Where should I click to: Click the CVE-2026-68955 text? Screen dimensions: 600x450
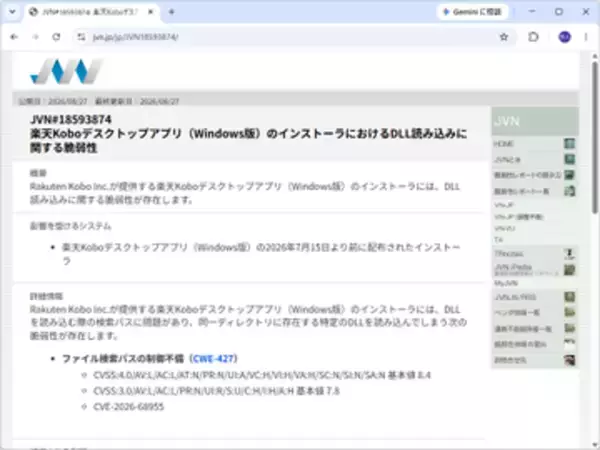(128, 406)
